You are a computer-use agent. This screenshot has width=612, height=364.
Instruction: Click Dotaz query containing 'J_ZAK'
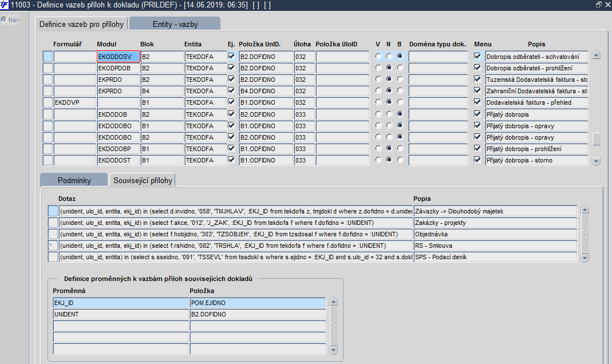tap(235, 223)
